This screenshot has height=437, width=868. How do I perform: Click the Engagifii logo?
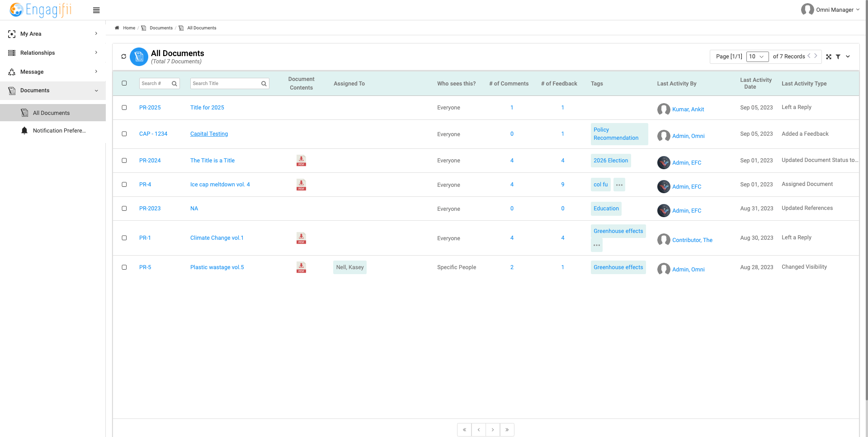tap(41, 10)
